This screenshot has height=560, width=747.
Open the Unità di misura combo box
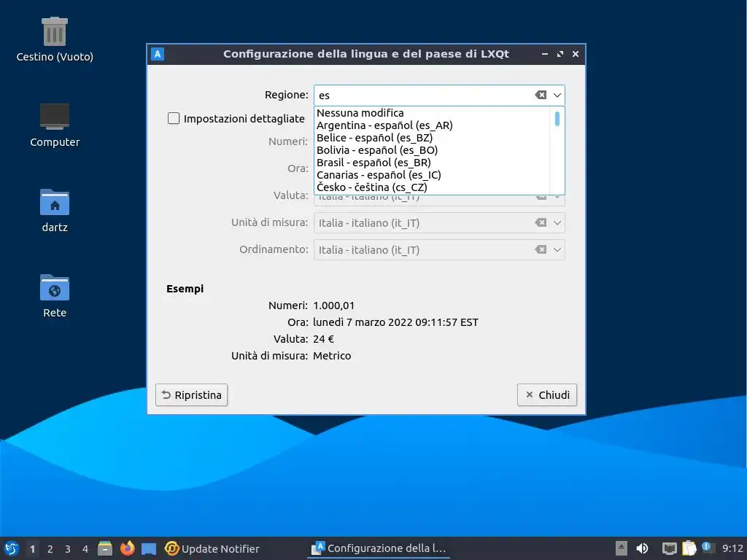(x=439, y=223)
